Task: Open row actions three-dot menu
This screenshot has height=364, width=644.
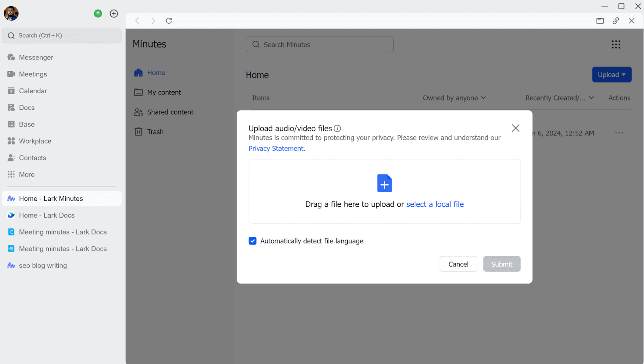Action: (619, 133)
